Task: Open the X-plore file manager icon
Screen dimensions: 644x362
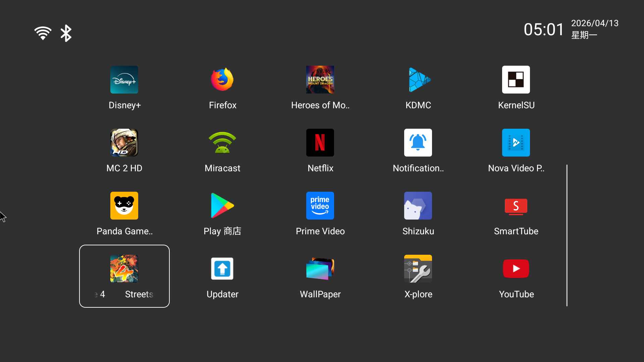Action: coord(418,268)
